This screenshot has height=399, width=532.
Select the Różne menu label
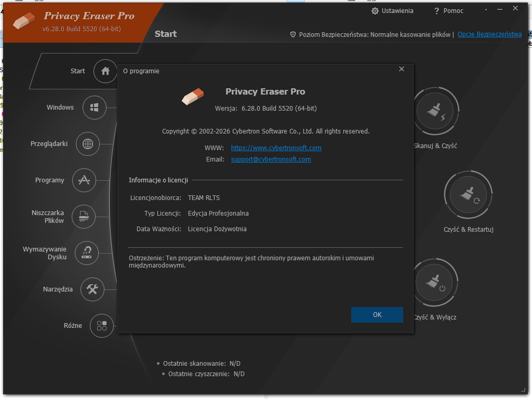pos(73,326)
